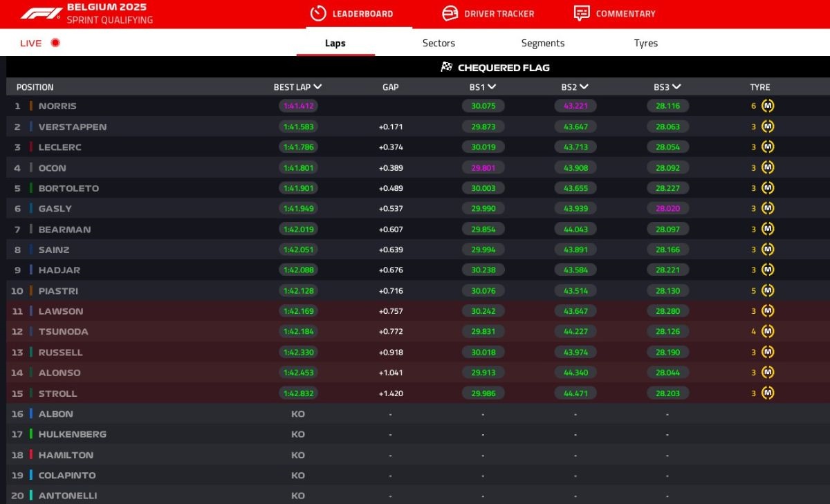The image size is (830, 504).
Task: Click Norris's purple best lap time
Action: point(299,106)
